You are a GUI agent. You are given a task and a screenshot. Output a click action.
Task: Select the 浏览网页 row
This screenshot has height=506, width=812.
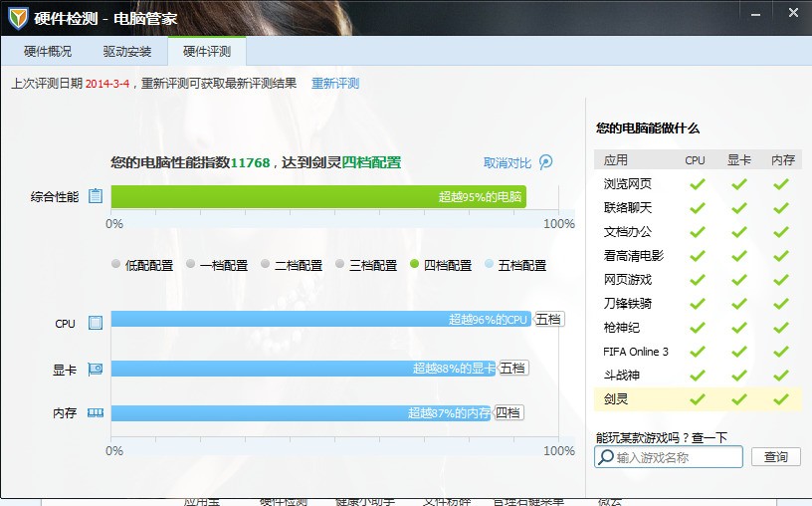[698, 184]
